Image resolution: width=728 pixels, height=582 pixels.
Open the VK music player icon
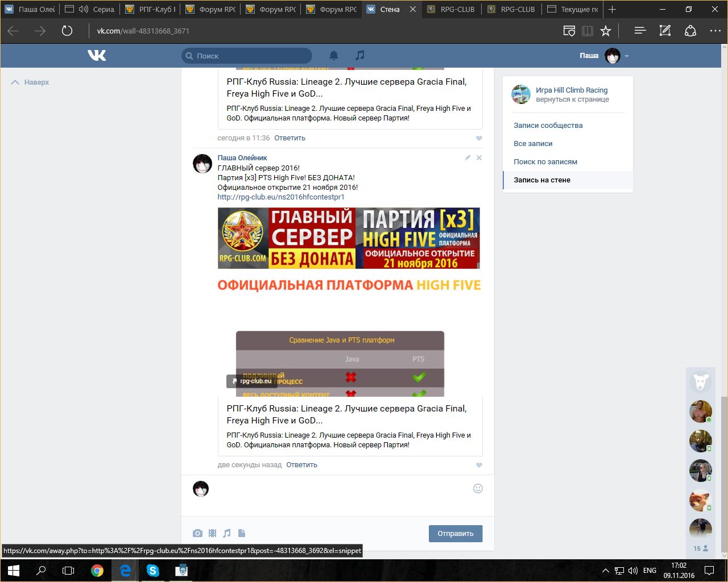pos(359,55)
